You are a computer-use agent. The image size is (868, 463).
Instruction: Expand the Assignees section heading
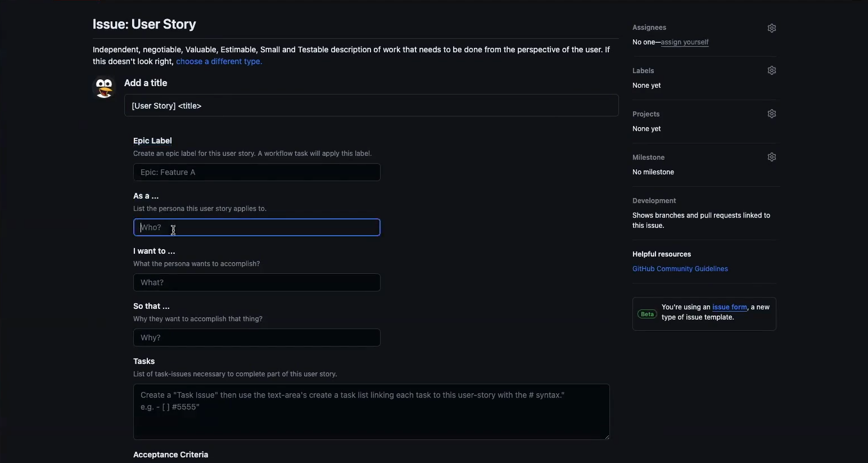click(x=649, y=28)
